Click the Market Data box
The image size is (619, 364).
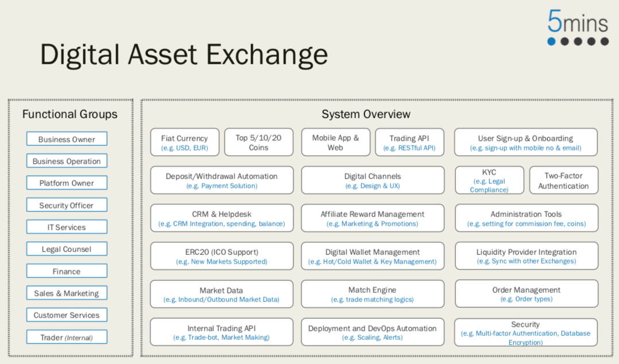(x=222, y=294)
